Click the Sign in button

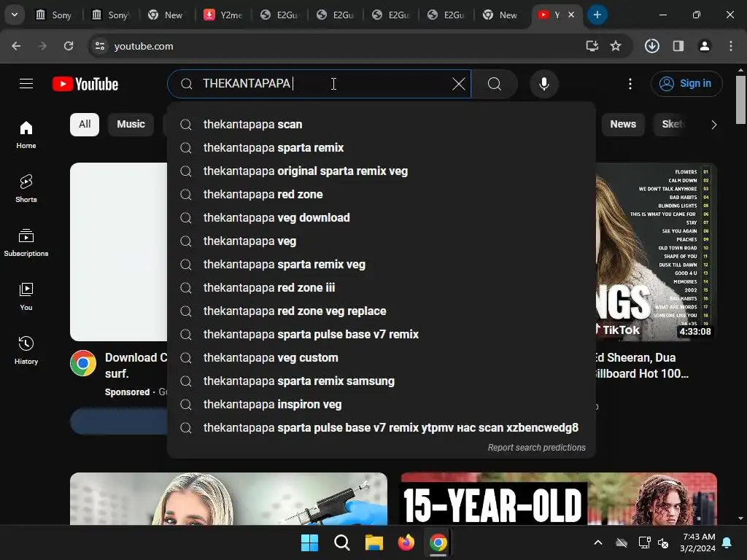point(686,84)
